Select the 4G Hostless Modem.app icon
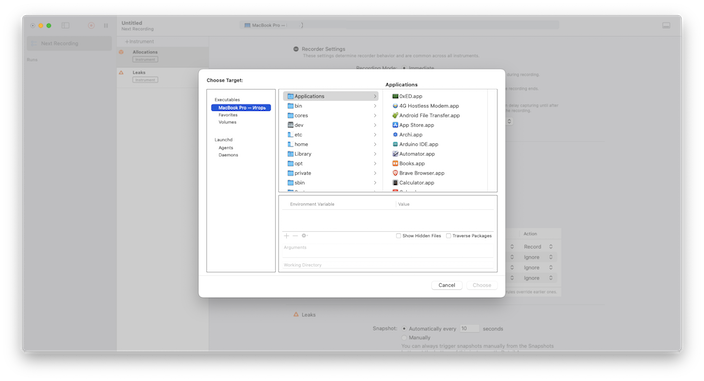Image resolution: width=704 pixels, height=381 pixels. [395, 106]
